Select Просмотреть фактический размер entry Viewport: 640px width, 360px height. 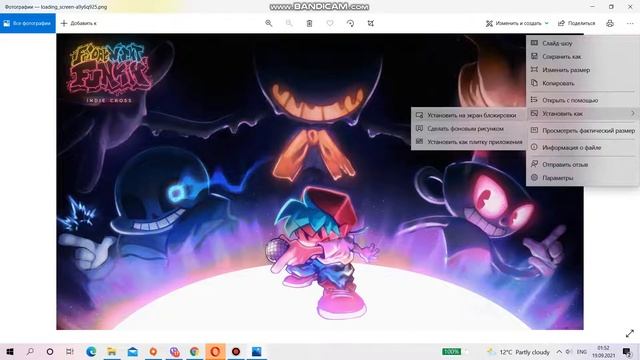[582, 131]
